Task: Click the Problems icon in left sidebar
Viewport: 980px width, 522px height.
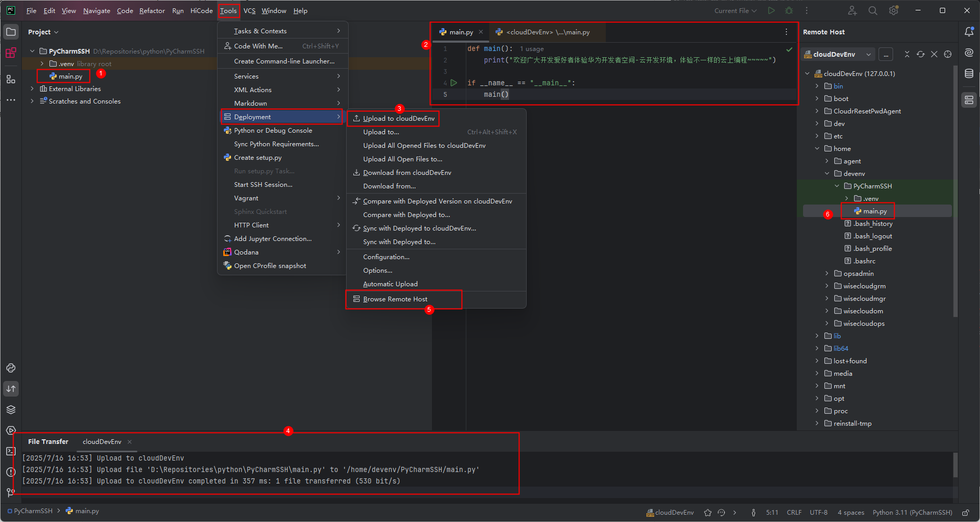Action: (11, 472)
